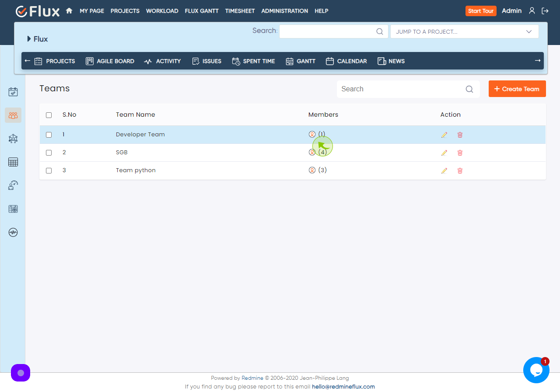The image size is (560, 392).
Task: Focus the Teams Search field
Action: (x=408, y=89)
